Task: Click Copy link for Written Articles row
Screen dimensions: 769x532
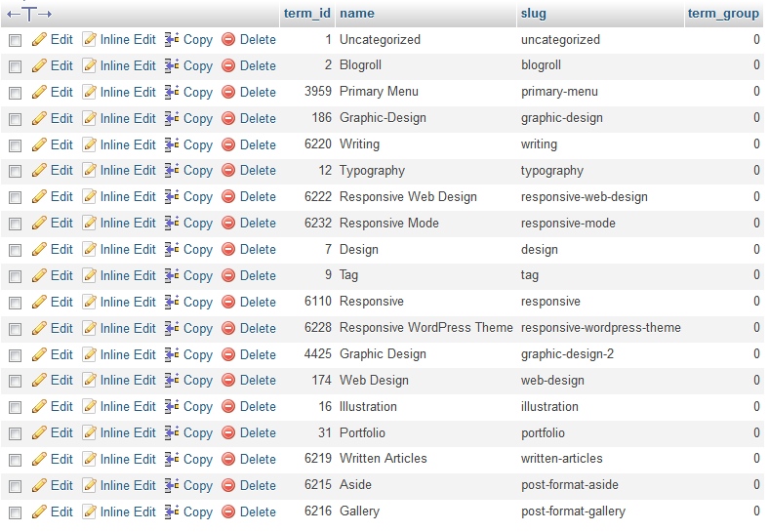Action: pyautogui.click(x=198, y=460)
